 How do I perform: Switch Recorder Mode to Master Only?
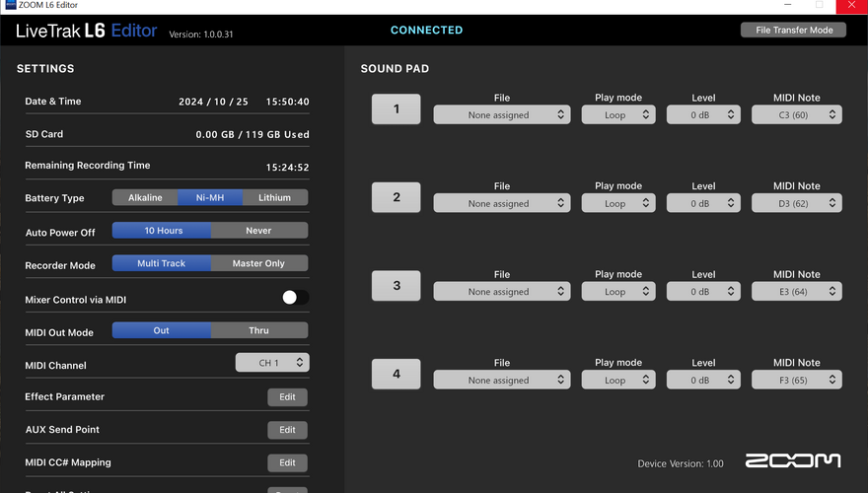[x=258, y=263]
